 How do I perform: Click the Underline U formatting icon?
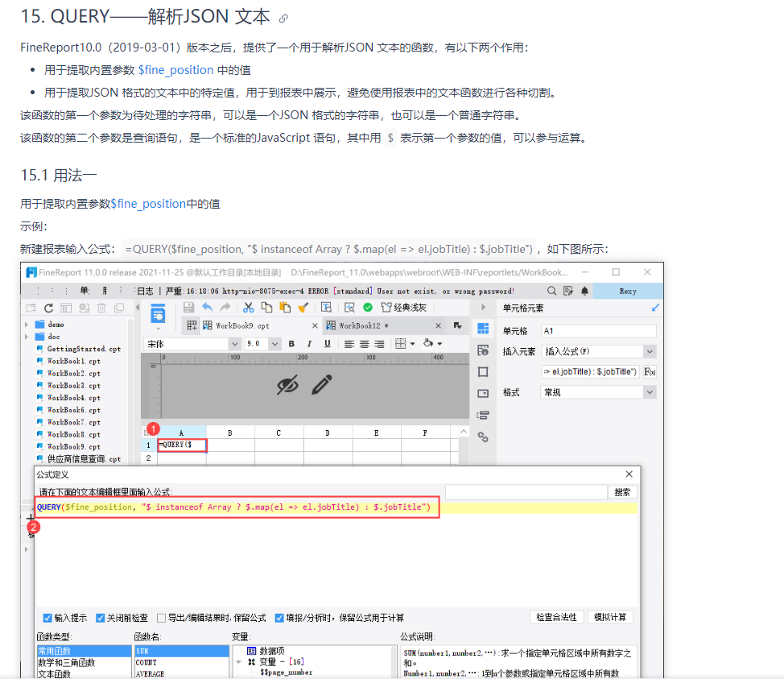click(x=327, y=344)
